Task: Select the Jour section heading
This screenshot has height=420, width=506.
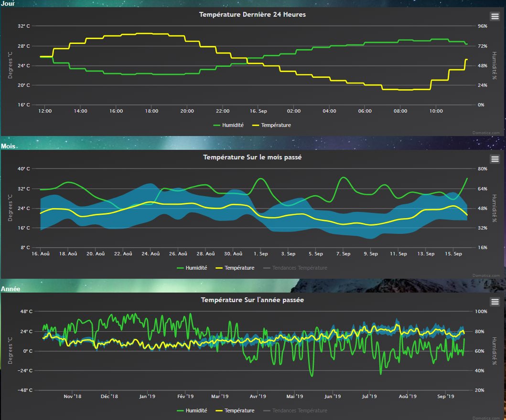Action: (8, 3)
